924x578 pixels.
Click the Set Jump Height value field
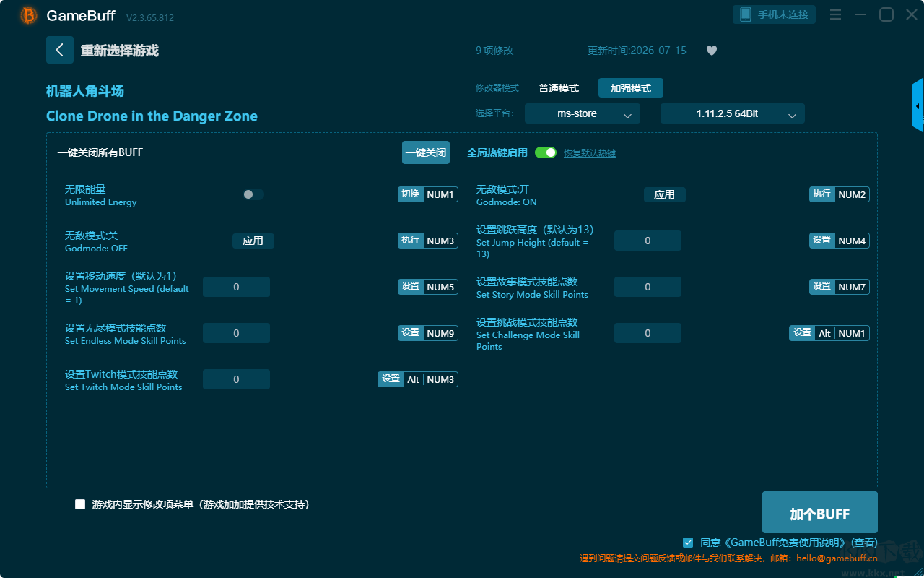pyautogui.click(x=648, y=241)
